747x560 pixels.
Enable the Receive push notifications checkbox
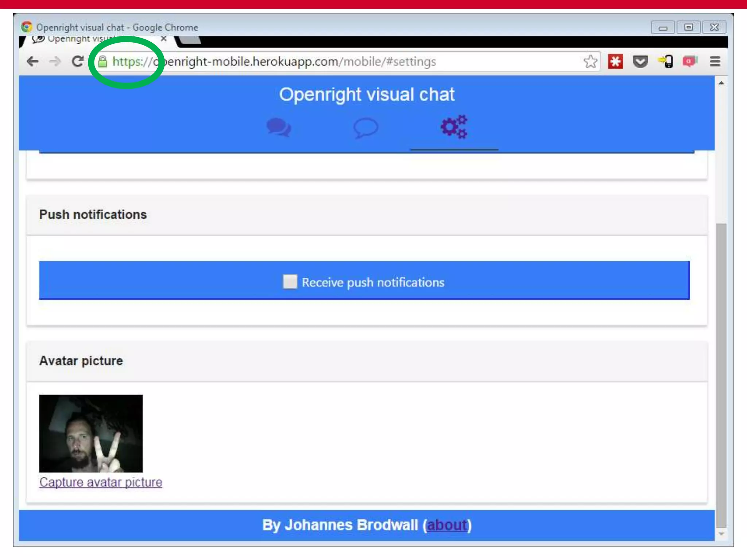click(290, 282)
